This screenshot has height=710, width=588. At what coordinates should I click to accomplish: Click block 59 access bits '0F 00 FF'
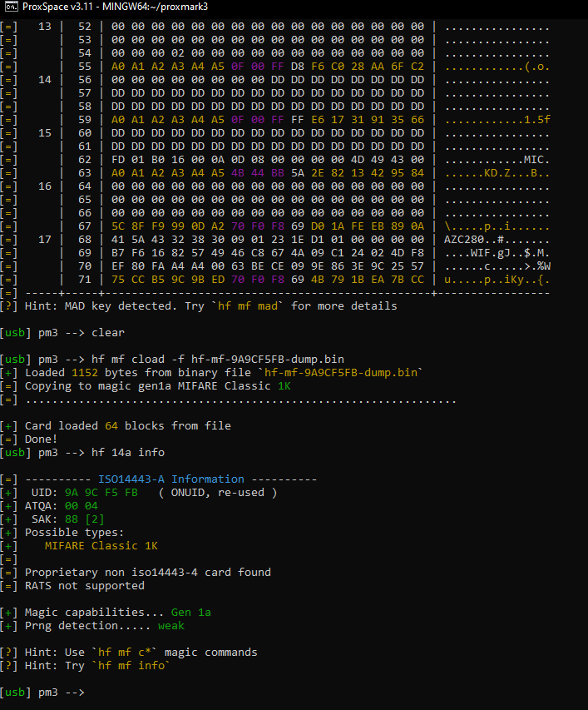click(257, 120)
